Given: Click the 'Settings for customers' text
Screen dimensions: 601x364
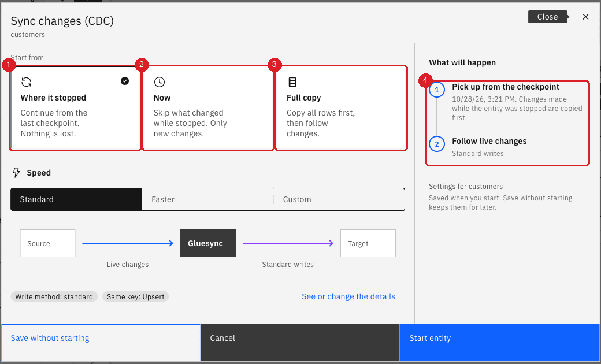Looking at the screenshot, I should point(466,187).
